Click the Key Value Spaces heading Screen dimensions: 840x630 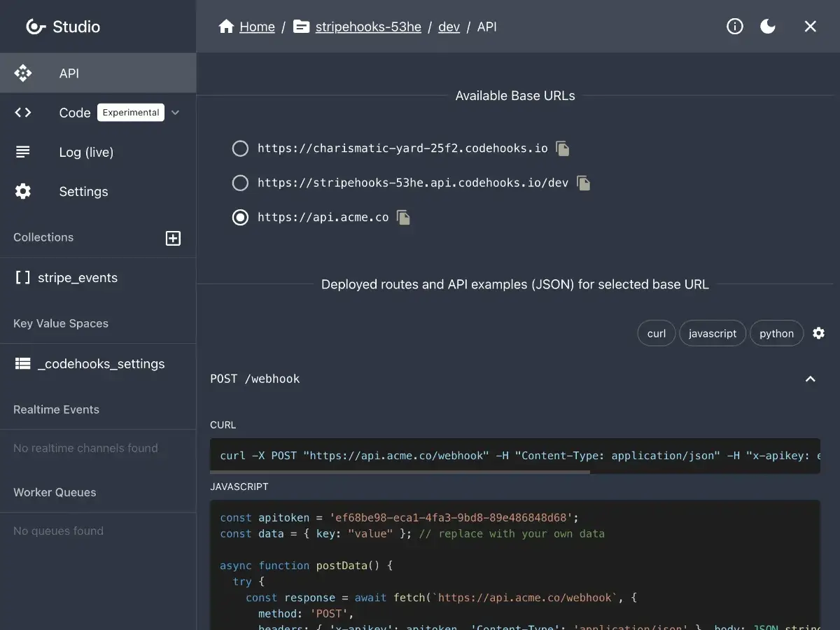click(61, 323)
